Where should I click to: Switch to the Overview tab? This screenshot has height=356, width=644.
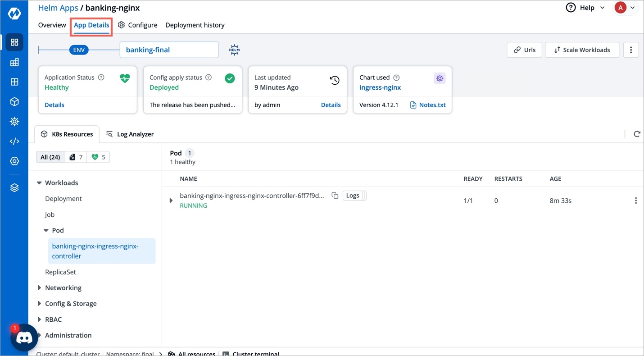(52, 25)
